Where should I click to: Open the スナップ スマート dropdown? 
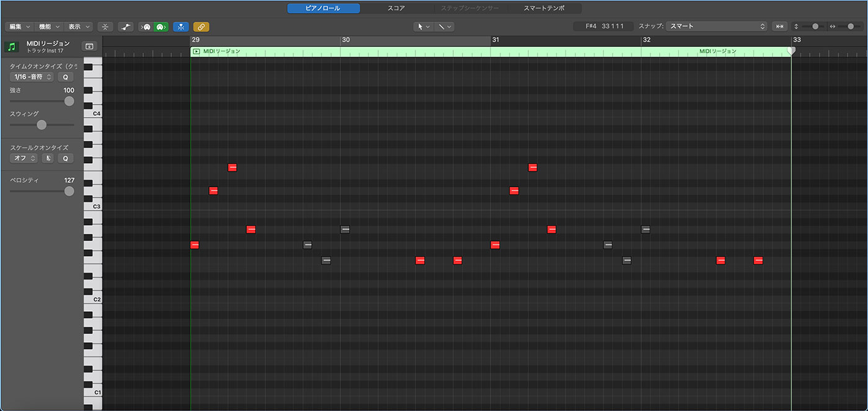coord(717,27)
